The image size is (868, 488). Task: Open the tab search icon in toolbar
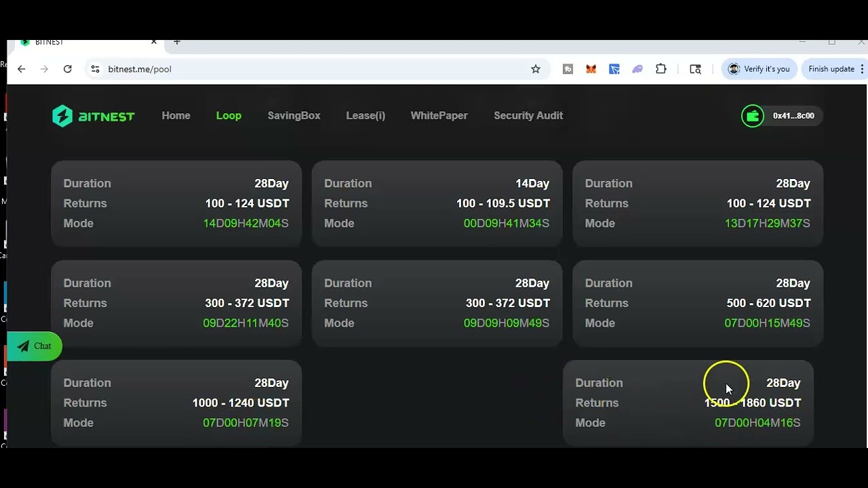(695, 69)
